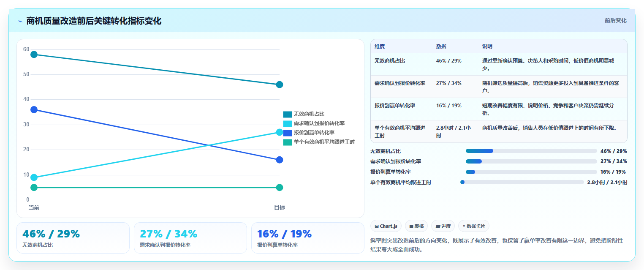Click the 前后变化 tag in the header
The height and width of the screenshot is (270, 644).
pos(615,20)
